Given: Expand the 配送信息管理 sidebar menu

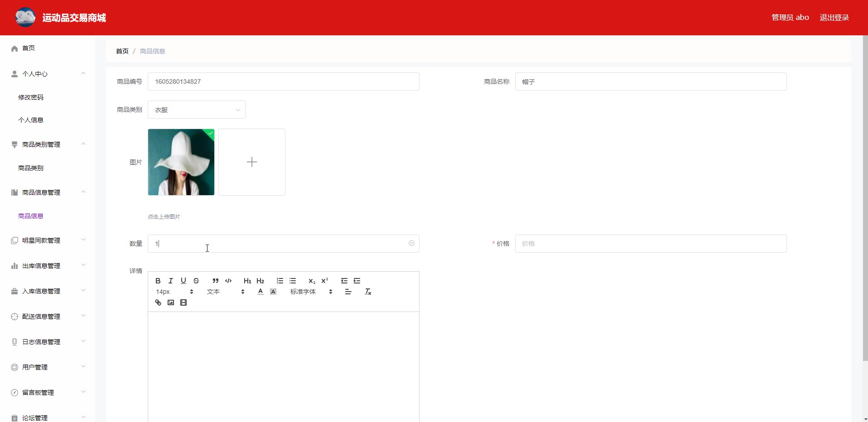Looking at the screenshot, I should 48,316.
